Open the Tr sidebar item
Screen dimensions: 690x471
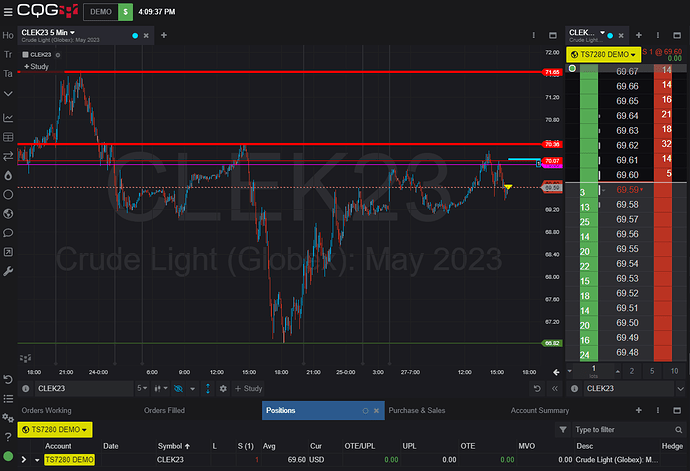click(8, 55)
